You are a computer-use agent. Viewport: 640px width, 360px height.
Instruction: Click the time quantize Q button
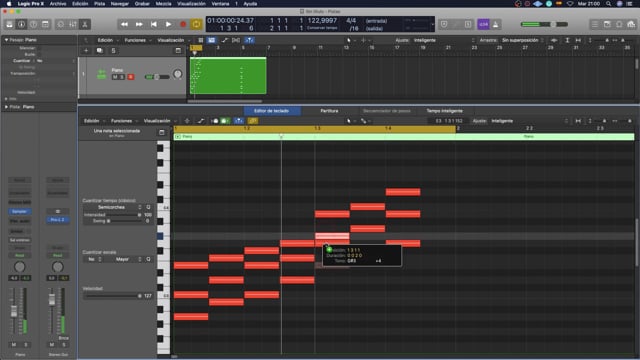point(148,207)
